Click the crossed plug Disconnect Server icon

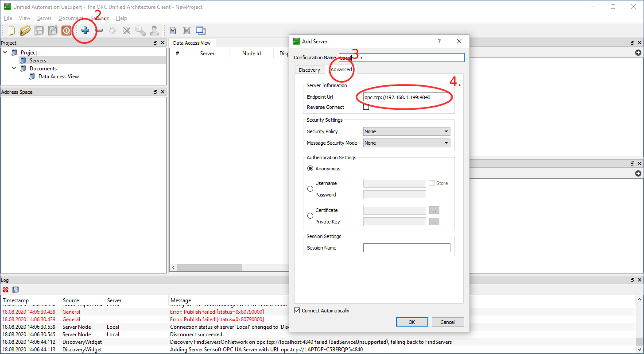pos(127,31)
